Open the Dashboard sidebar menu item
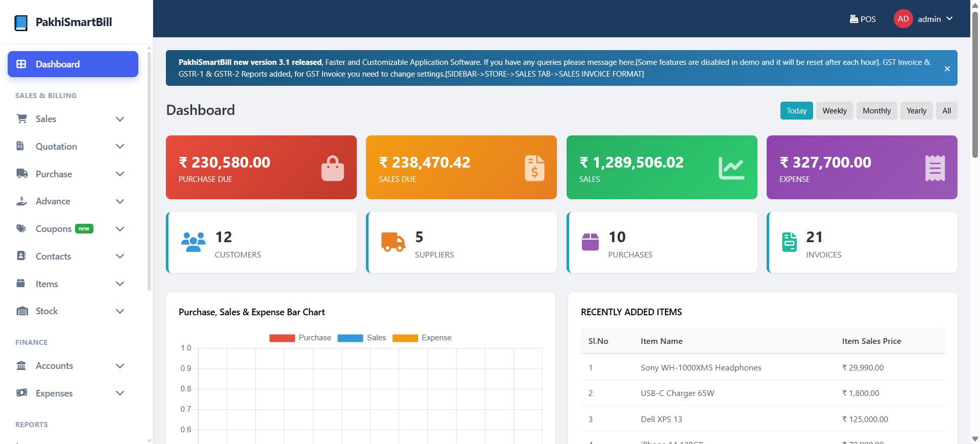Screen dimensions: 980x444 tap(73, 64)
